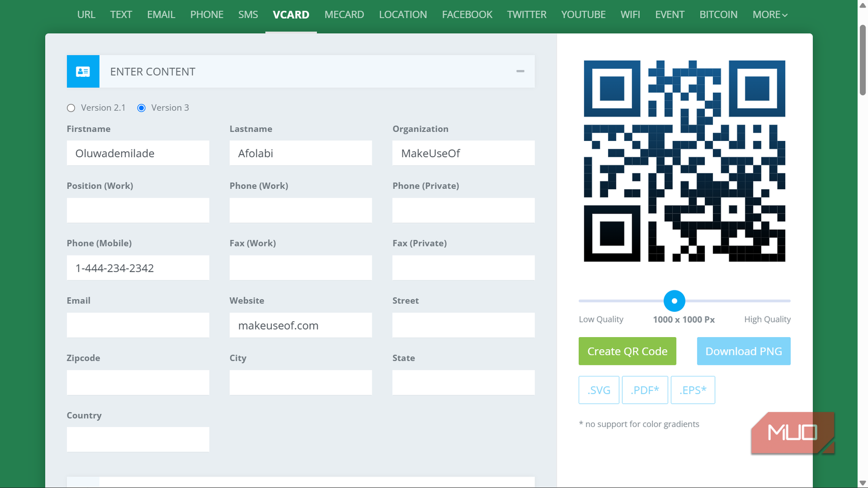Click the State input field

463,382
